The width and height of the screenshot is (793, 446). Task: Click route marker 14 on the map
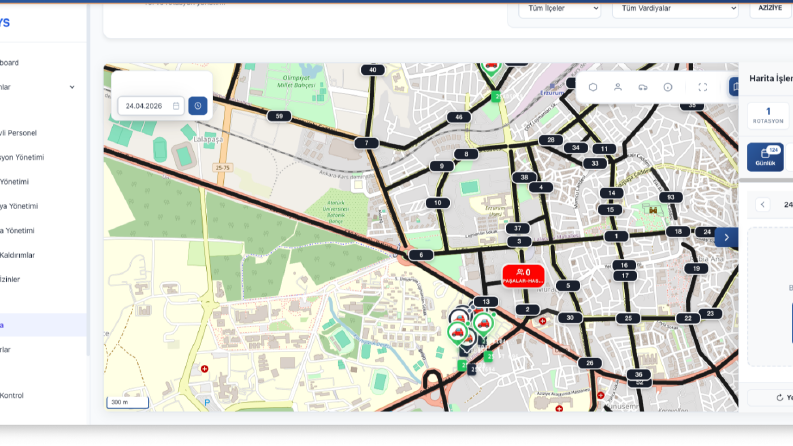612,193
